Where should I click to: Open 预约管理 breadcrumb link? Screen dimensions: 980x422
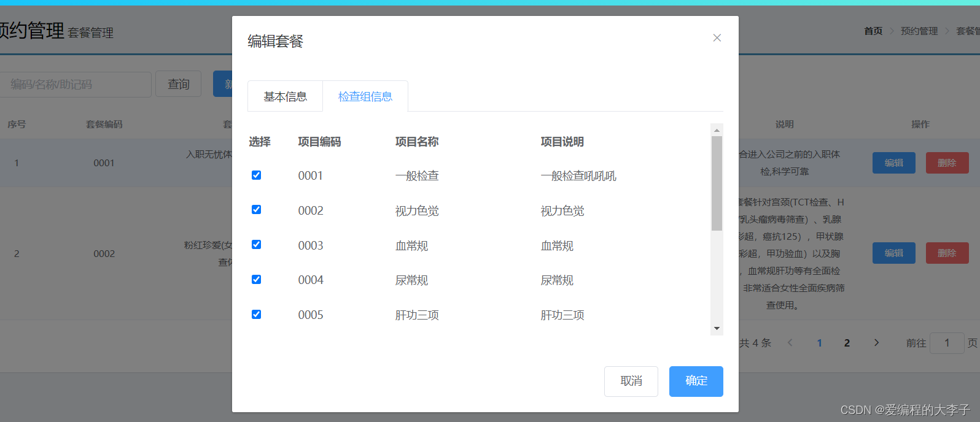[919, 31]
